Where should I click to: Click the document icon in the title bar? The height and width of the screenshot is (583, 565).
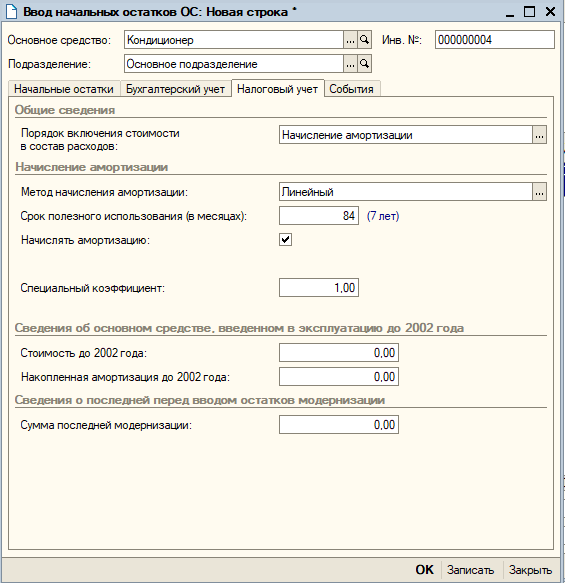(12, 11)
